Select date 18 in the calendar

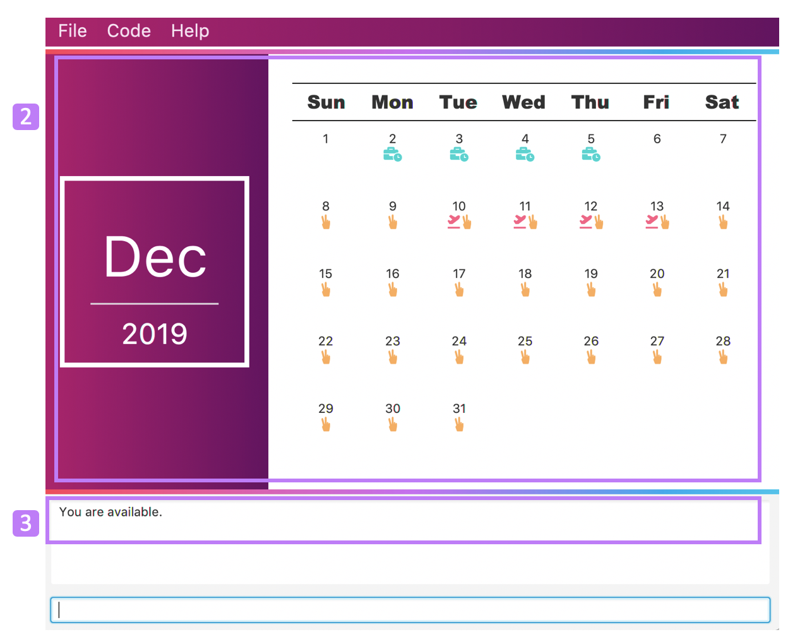[525, 273]
